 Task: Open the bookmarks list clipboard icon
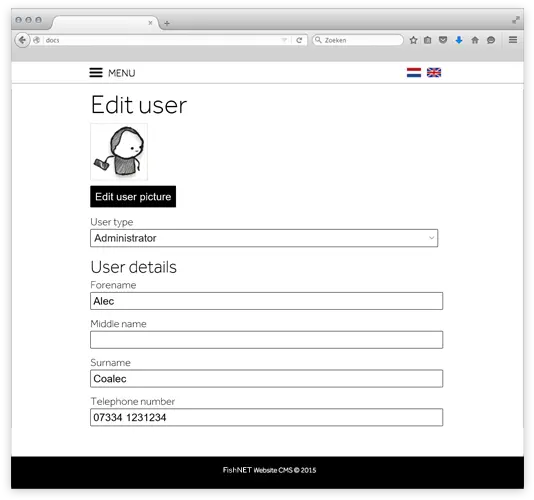[x=428, y=40]
